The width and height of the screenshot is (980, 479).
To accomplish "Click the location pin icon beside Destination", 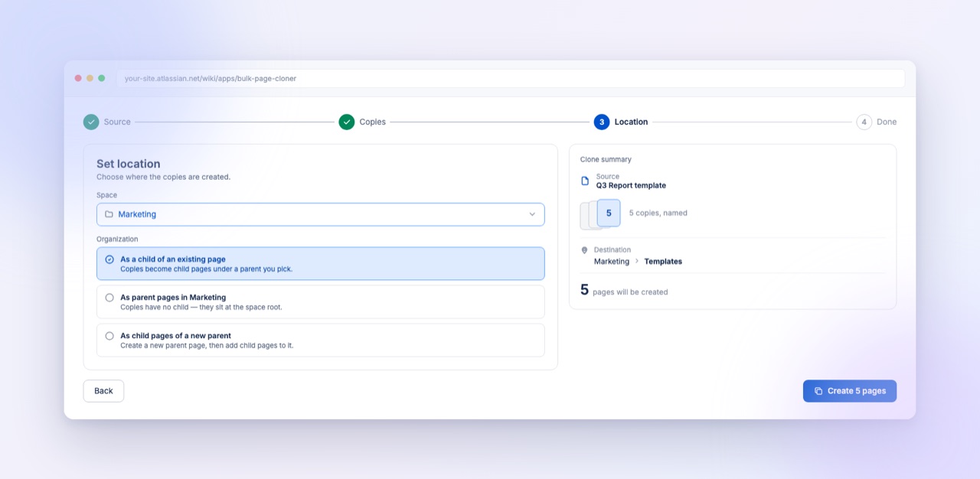I will [585, 250].
